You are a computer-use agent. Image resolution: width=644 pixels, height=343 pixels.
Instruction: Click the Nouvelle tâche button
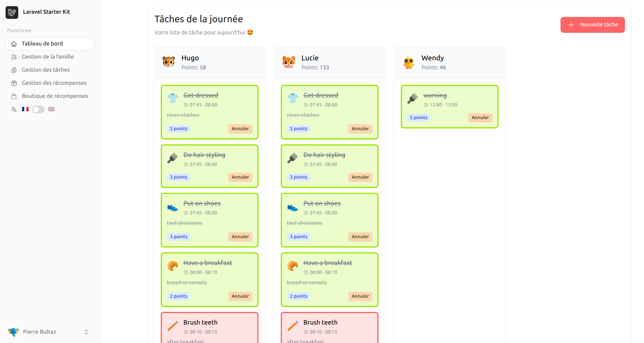point(592,25)
